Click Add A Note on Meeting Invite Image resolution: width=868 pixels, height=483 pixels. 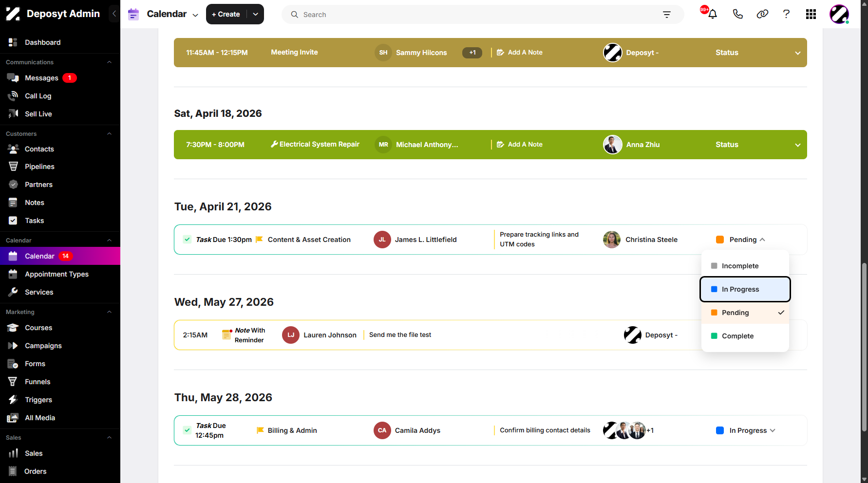coord(519,52)
